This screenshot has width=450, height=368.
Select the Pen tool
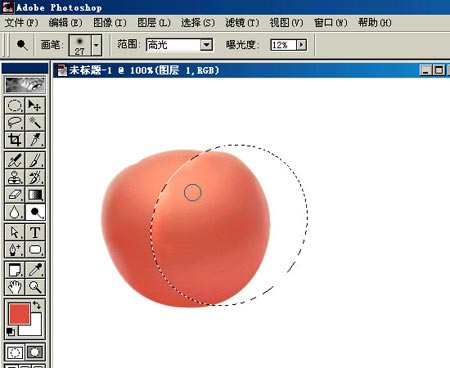[x=15, y=250]
